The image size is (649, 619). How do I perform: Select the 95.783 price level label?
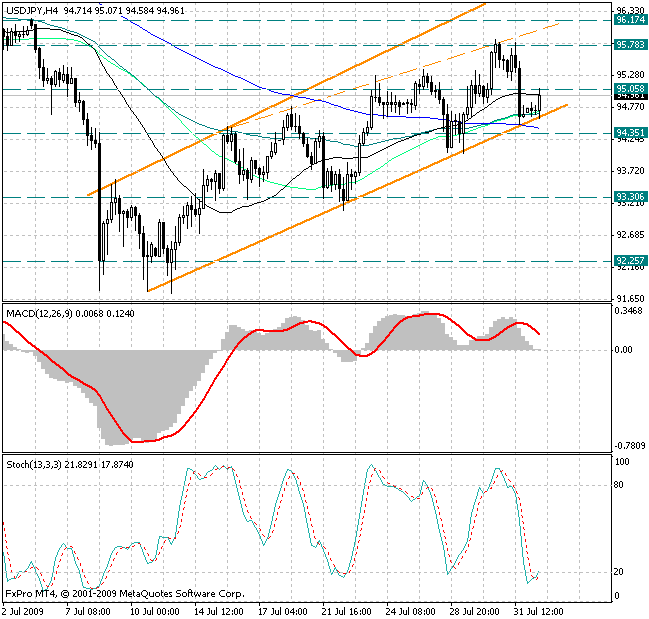coord(630,45)
